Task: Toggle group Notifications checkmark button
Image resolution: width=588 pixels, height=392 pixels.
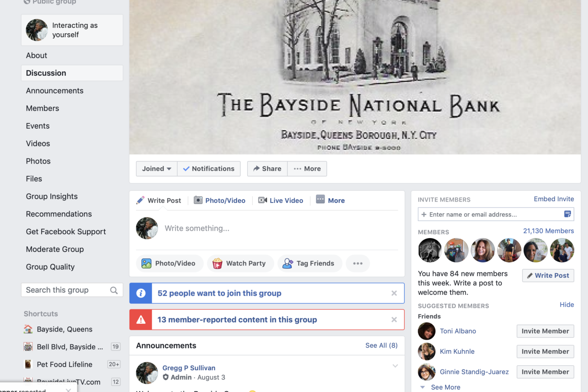Action: [x=209, y=169]
